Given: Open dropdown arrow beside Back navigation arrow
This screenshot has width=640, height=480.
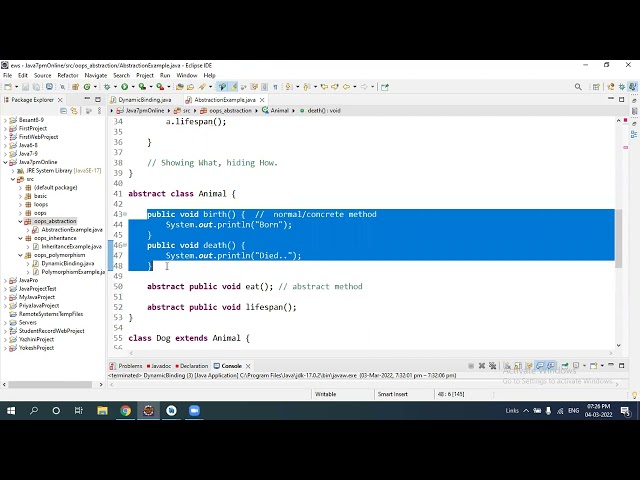Looking at the screenshot, I should coord(355,87).
